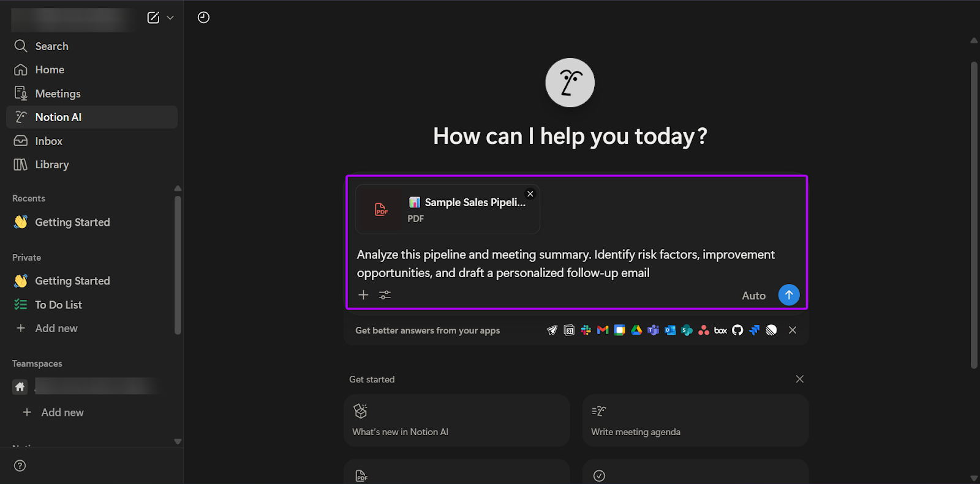Open the Auto model selector
Image resolution: width=980 pixels, height=484 pixels.
point(754,296)
